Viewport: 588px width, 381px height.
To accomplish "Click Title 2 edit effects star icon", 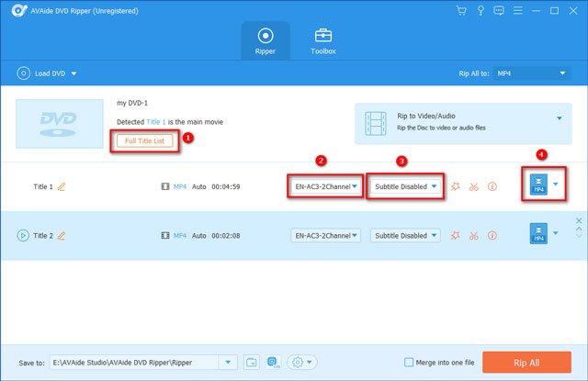I will [456, 236].
